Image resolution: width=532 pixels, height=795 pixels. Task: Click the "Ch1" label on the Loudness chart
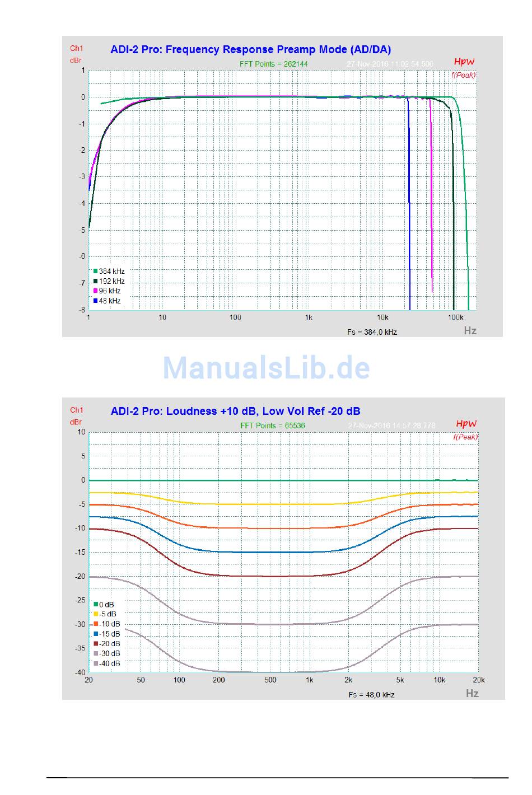pyautogui.click(x=77, y=410)
